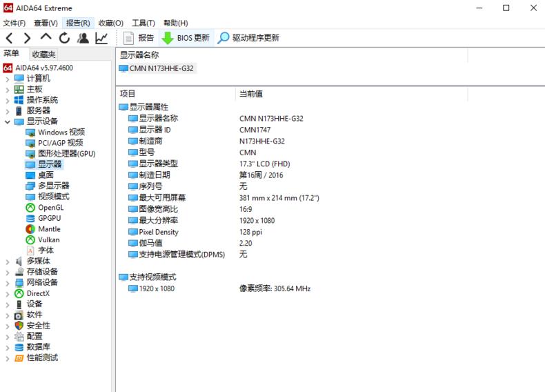Expand the 操作系统 tree node

8,101
